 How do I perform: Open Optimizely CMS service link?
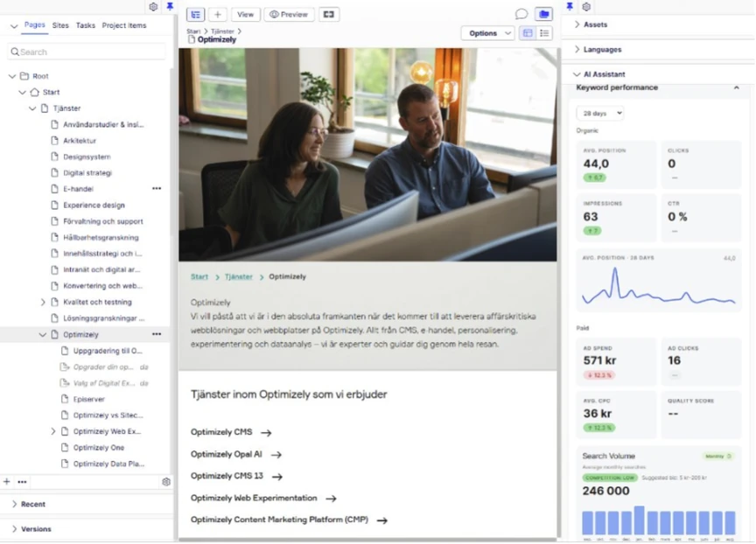pyautogui.click(x=221, y=432)
